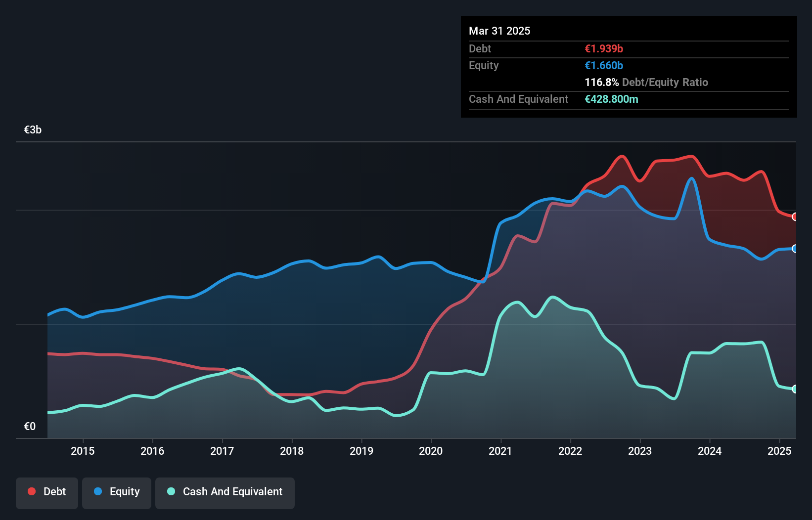
Task: Select the teal Cash endpoint marker on chart
Action: [x=795, y=389]
